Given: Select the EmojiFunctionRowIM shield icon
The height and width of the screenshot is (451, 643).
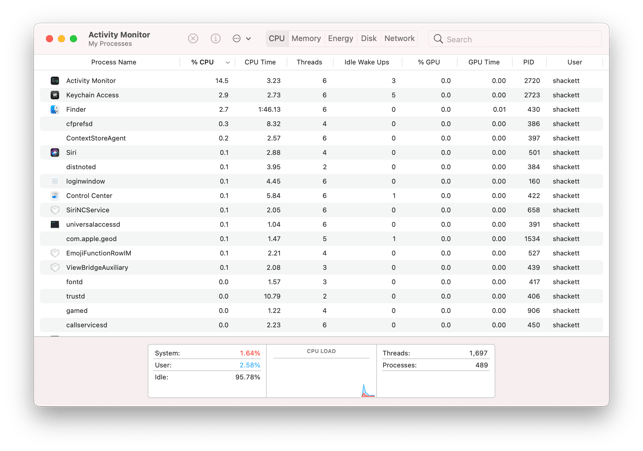Looking at the screenshot, I should point(55,253).
